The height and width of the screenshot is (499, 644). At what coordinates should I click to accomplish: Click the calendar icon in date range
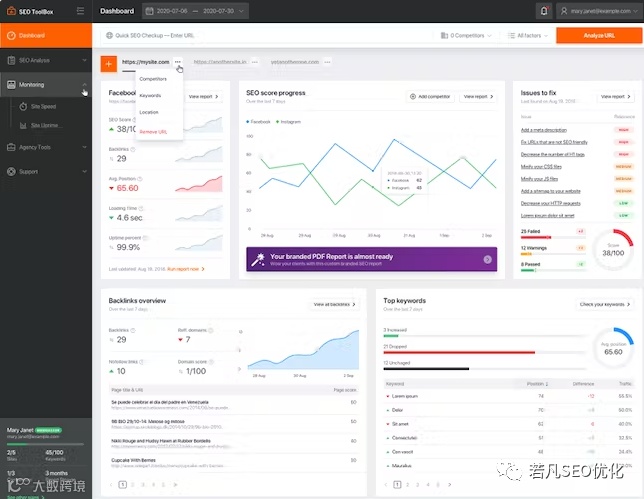click(150, 11)
